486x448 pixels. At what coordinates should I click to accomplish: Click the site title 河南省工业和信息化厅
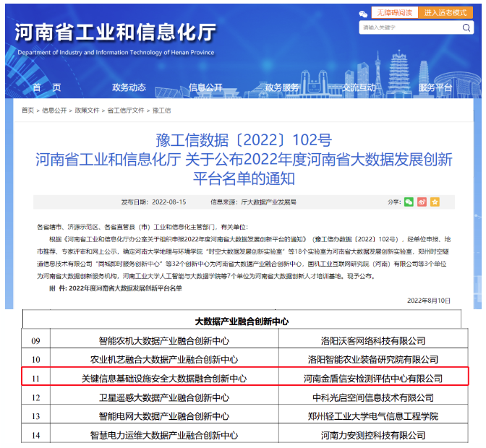pos(115,32)
